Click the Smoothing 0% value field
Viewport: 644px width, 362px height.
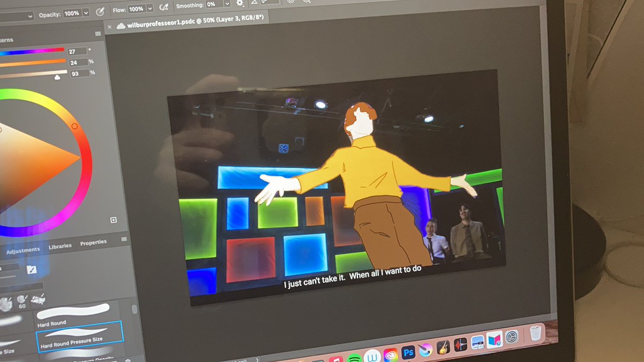tap(215, 4)
